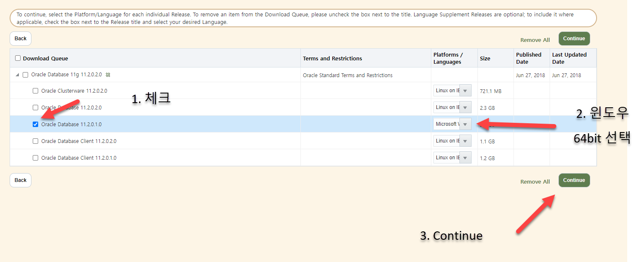The height and width of the screenshot is (262, 644).
Task: Click the bottom Remove All link
Action: click(535, 182)
